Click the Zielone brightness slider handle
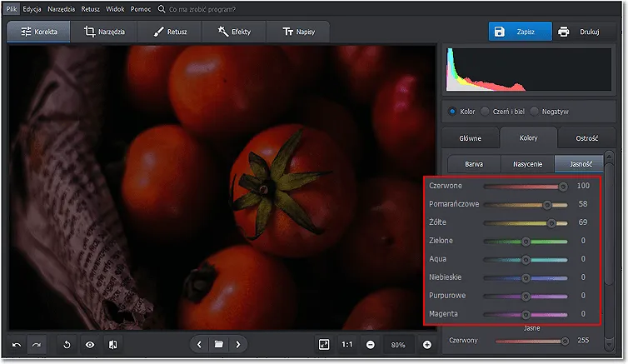Image resolution: width=628 pixels, height=364 pixels. tap(526, 241)
